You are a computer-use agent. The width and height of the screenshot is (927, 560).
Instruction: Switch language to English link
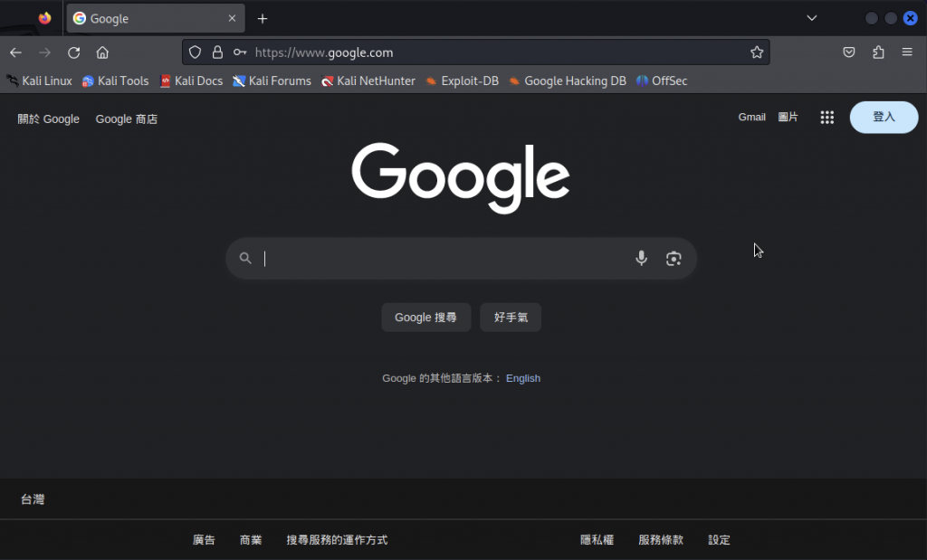pos(523,378)
